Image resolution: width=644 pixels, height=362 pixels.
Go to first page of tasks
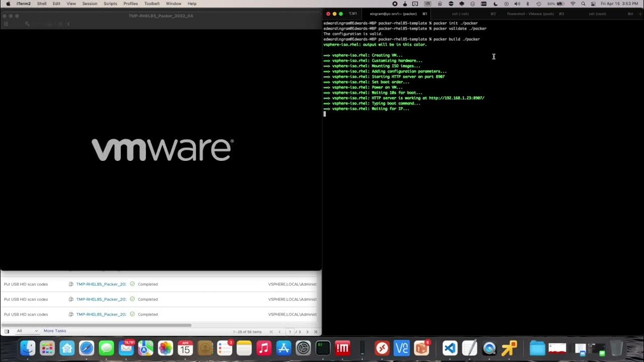point(272,332)
